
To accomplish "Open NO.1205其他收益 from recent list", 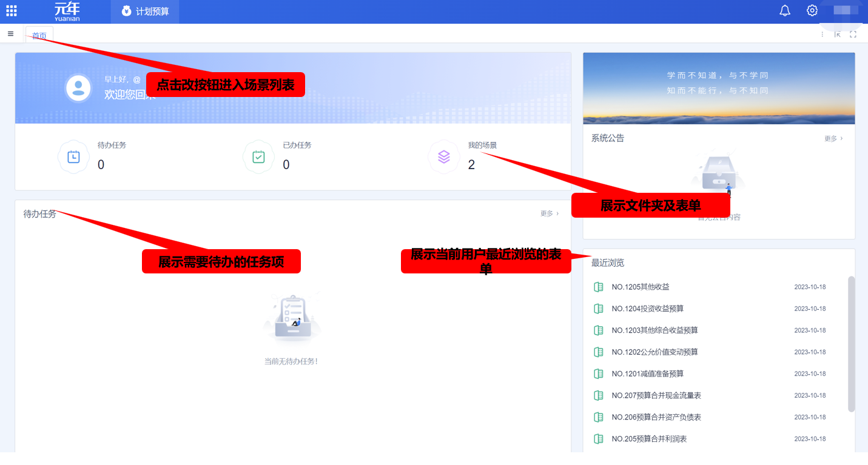I will pyautogui.click(x=640, y=287).
